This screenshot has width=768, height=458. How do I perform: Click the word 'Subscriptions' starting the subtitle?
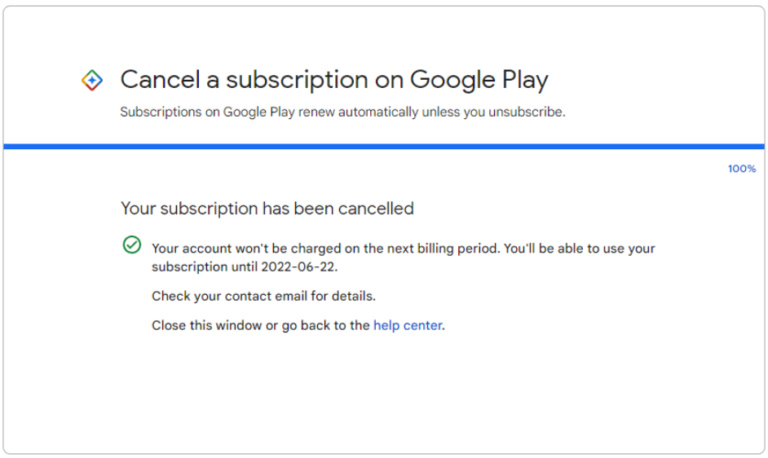[x=156, y=112]
